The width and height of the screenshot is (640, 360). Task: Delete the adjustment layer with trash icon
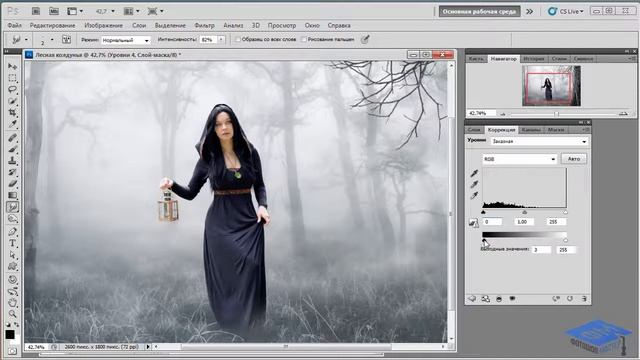click(x=584, y=299)
